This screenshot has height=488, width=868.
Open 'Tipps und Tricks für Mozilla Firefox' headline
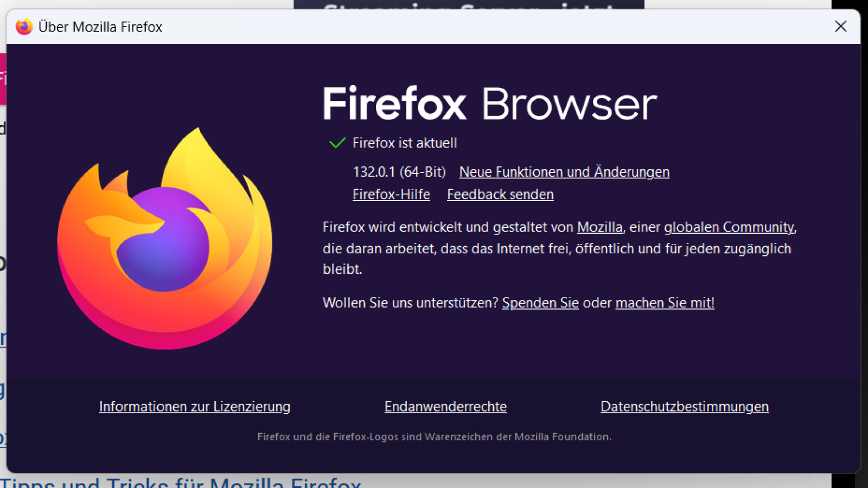[184, 481]
